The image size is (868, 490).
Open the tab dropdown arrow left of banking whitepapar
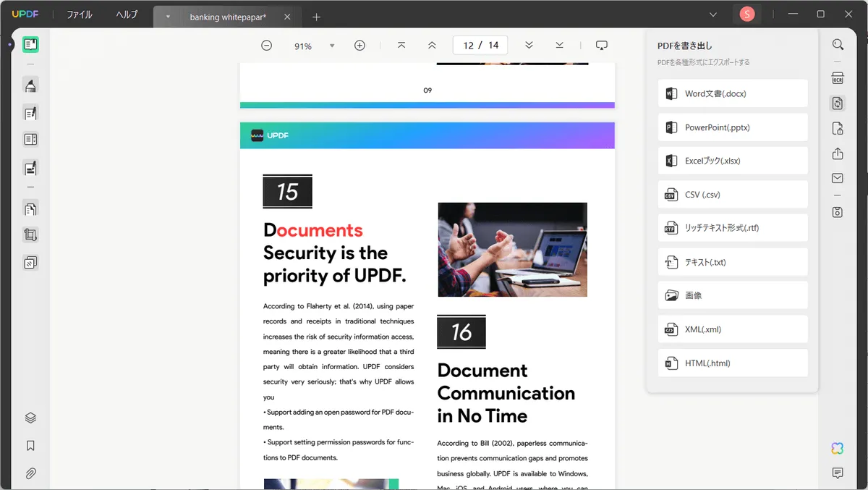coord(168,17)
